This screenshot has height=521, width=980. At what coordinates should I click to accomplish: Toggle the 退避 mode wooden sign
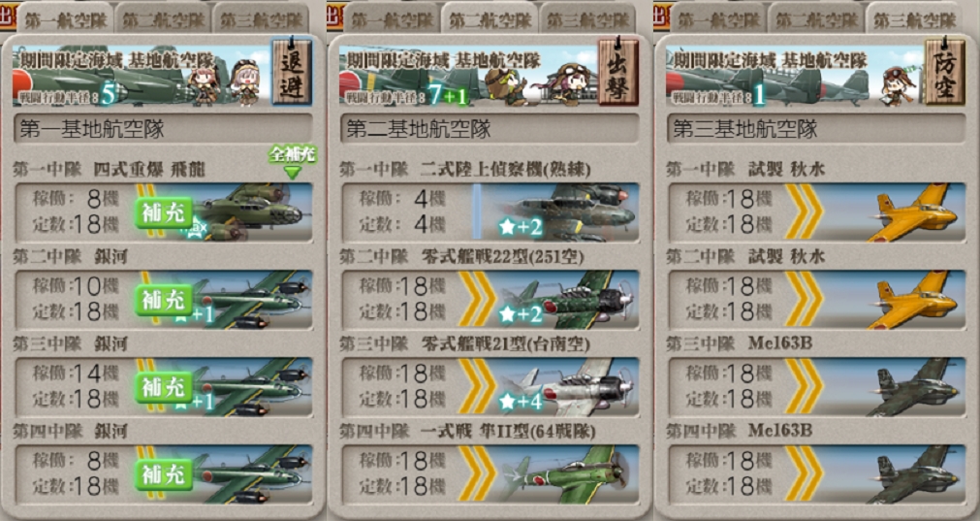pyautogui.click(x=291, y=72)
